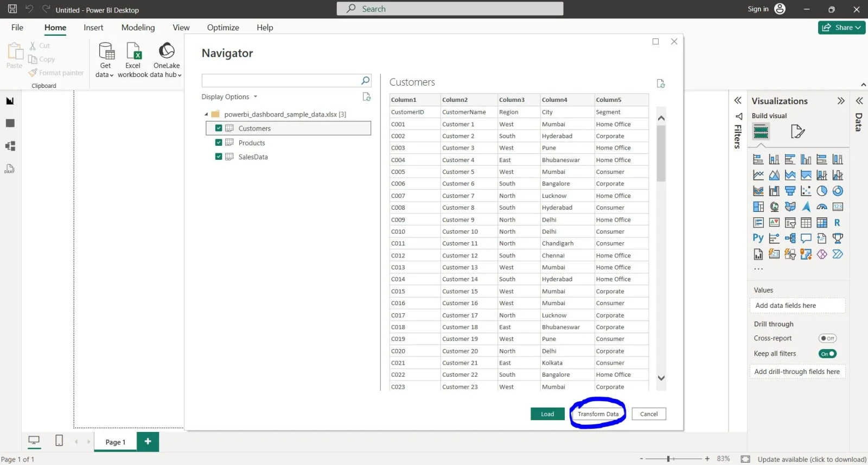
Task: Toggle the Cross-report switch on
Action: pyautogui.click(x=827, y=338)
